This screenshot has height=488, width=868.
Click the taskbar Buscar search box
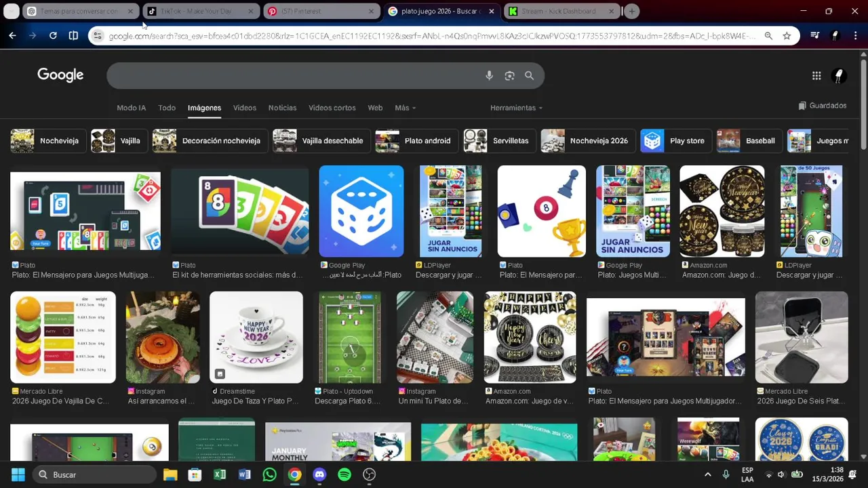[x=93, y=474]
